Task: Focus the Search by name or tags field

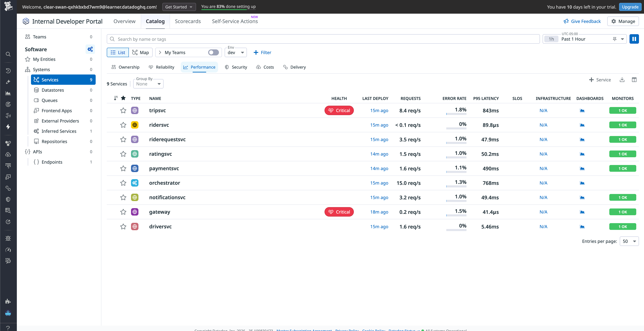Action: 323,39
